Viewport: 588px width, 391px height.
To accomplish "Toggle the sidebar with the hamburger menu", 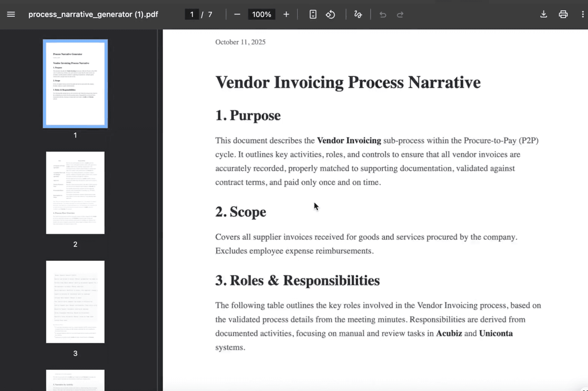I will 11,15.
